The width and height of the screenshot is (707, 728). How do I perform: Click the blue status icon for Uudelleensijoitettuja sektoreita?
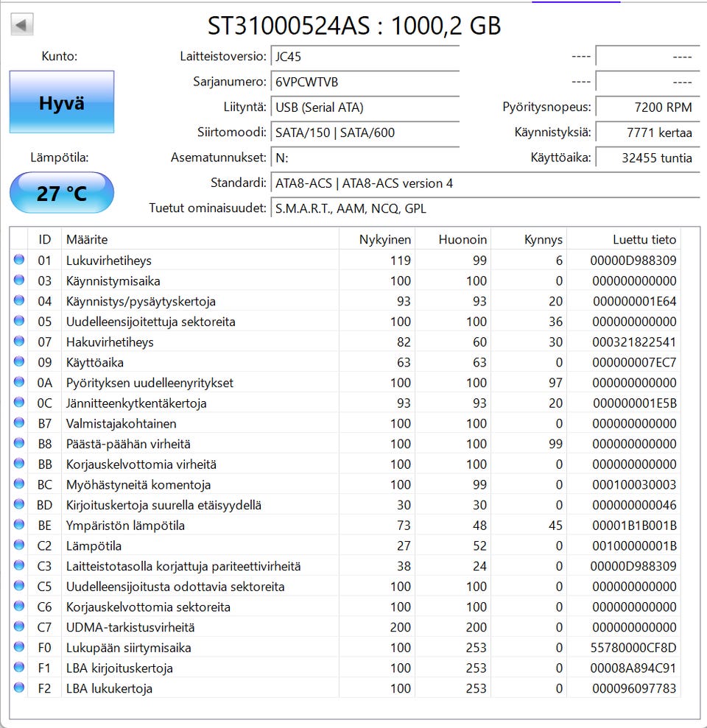[x=19, y=321]
